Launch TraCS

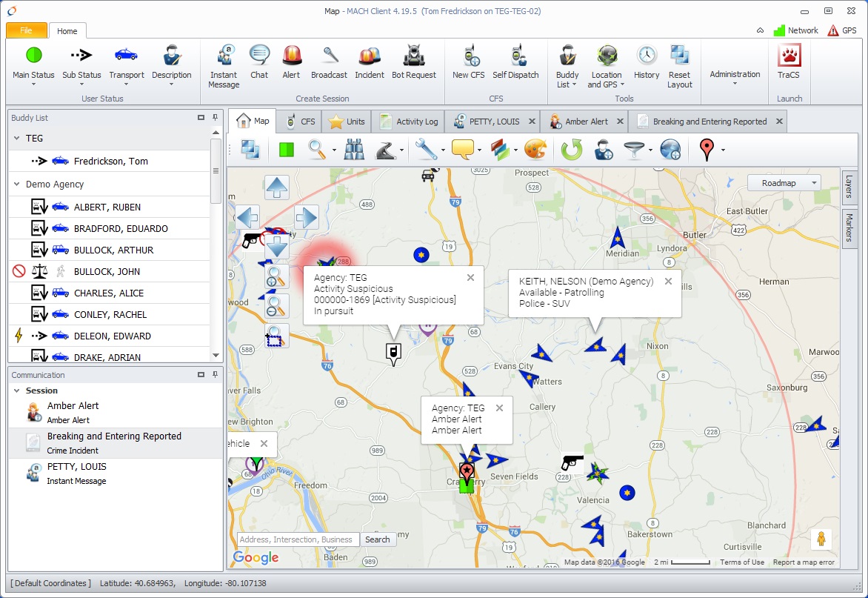tap(789, 62)
